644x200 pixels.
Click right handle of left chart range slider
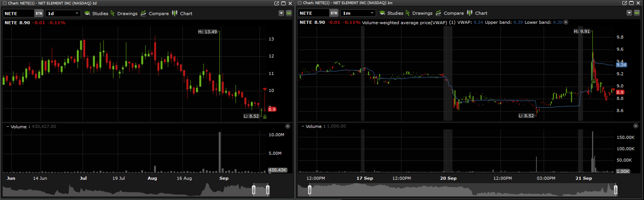pyautogui.click(x=267, y=190)
